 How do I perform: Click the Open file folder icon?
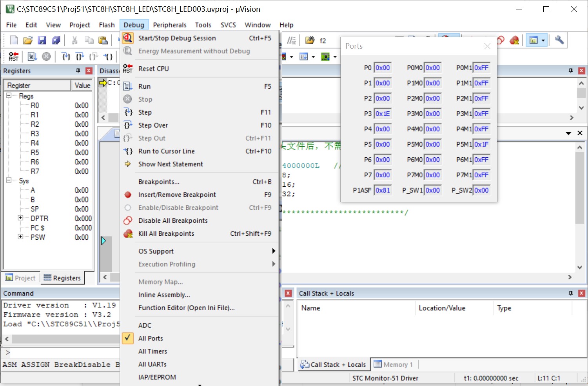(x=28, y=40)
